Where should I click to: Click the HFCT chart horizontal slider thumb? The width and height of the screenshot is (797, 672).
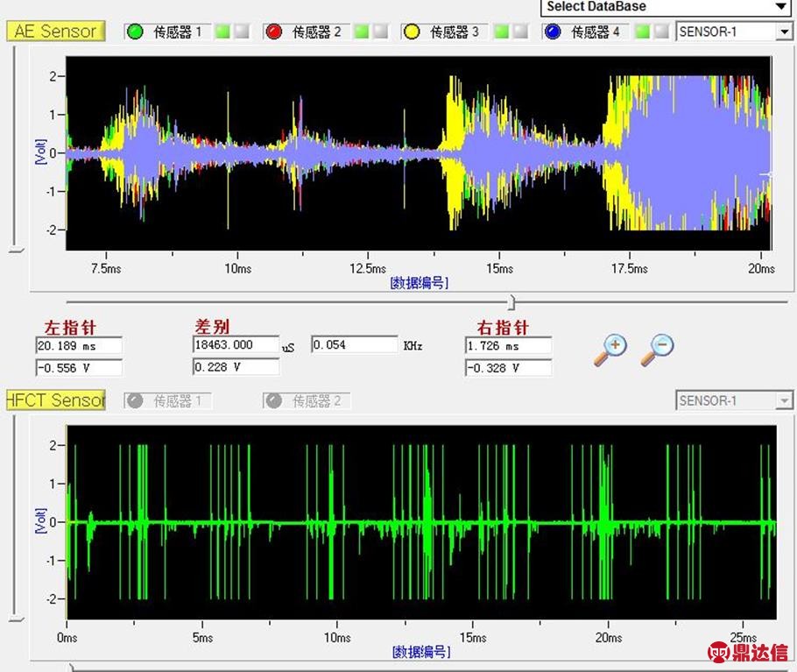coord(72,668)
